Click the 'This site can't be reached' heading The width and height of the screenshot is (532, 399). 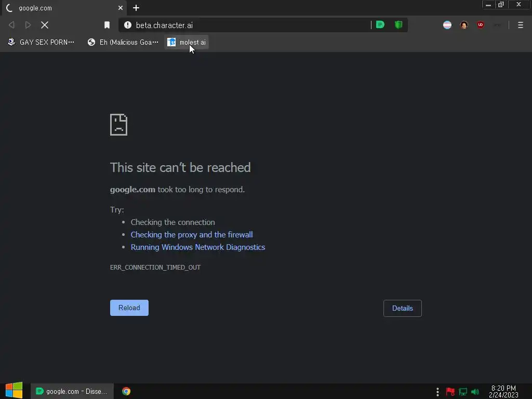pyautogui.click(x=180, y=168)
